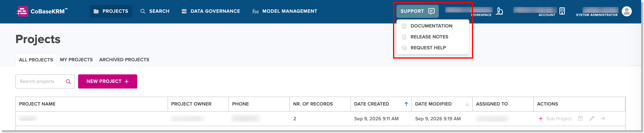Archive the project using the archive icon
This screenshot has height=133, width=644.
(x=580, y=118)
